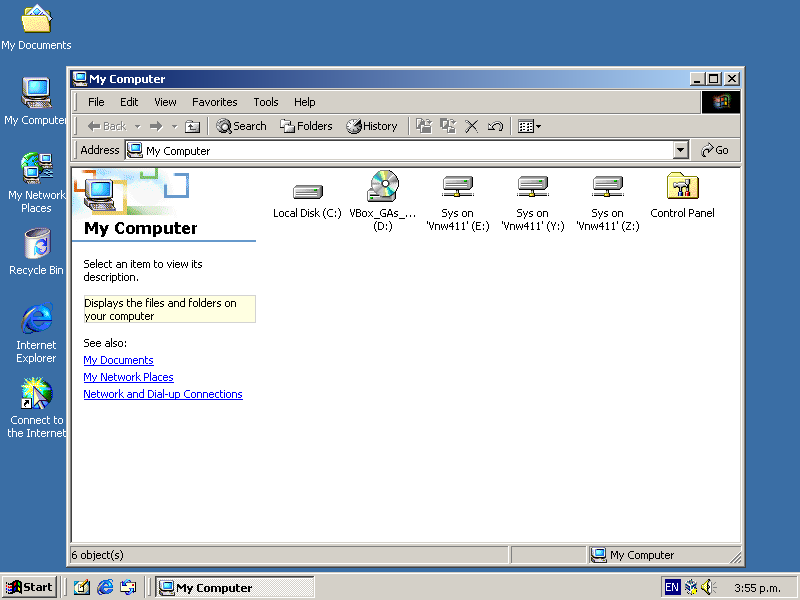Open the History pane from toolbar
Viewport: 800px width, 600px height.
(372, 126)
